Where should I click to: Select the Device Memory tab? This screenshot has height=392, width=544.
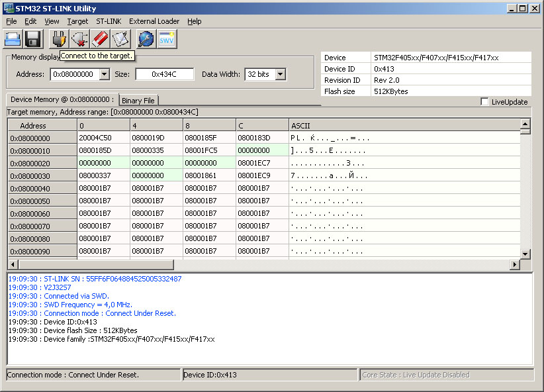click(x=62, y=99)
